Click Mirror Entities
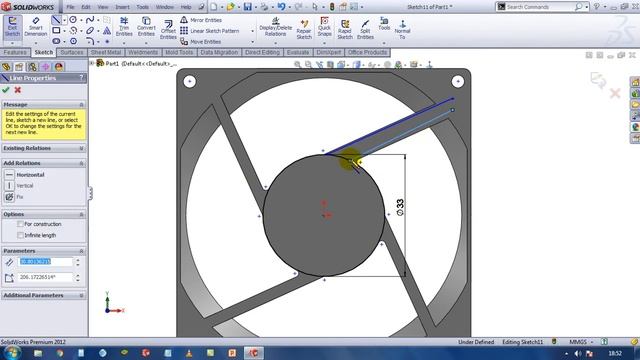This screenshot has height=360, width=640. (201, 20)
